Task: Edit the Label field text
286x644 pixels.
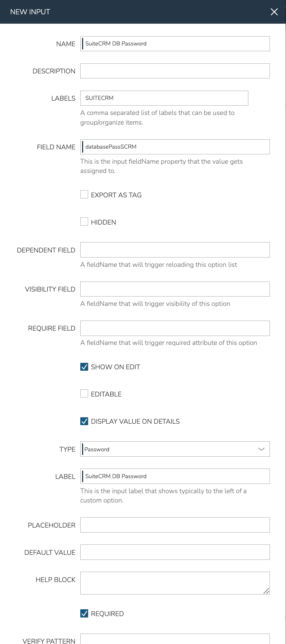Action: (175, 476)
